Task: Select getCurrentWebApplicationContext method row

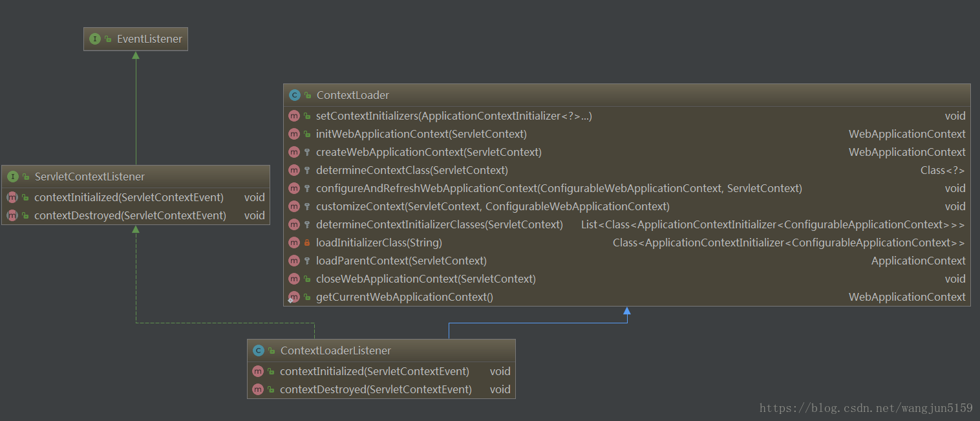Action: (627, 297)
